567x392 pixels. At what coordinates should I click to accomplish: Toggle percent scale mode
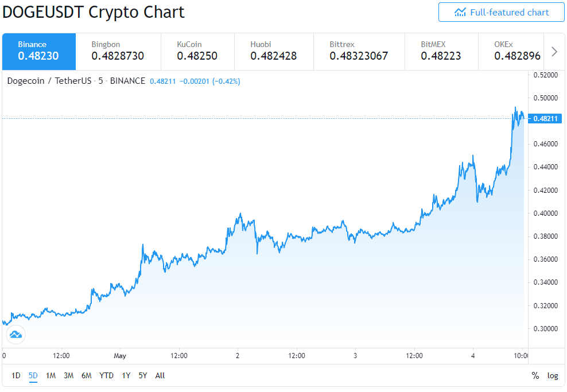coord(535,376)
